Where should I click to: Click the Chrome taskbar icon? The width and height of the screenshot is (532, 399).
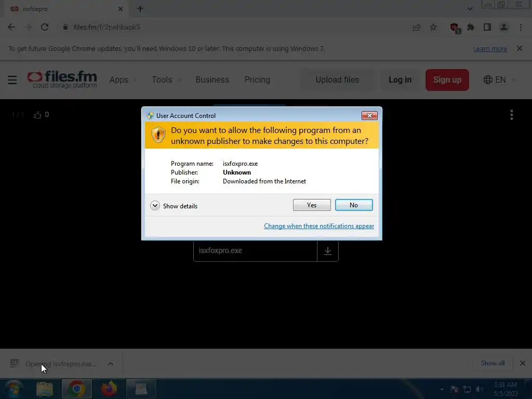tap(77, 389)
